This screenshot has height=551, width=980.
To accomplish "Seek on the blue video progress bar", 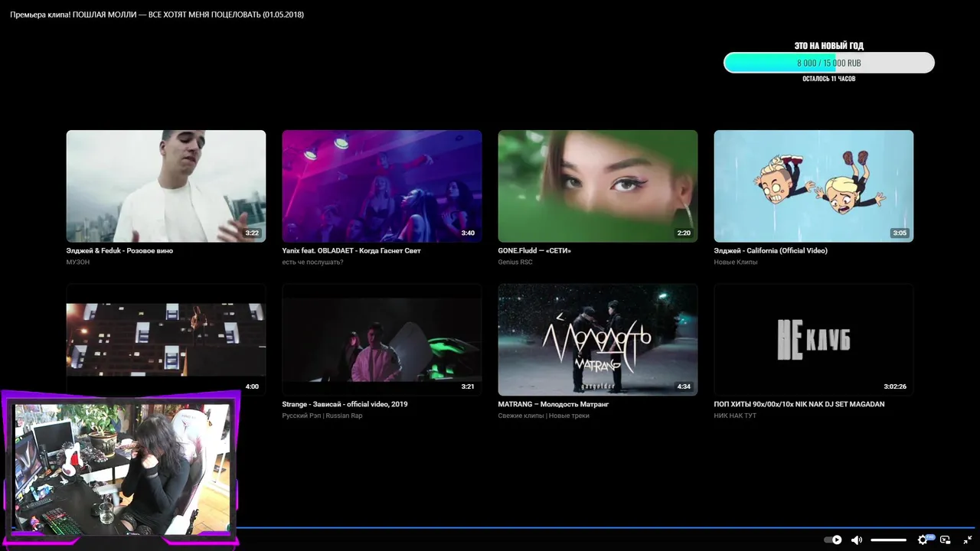I will click(x=605, y=527).
